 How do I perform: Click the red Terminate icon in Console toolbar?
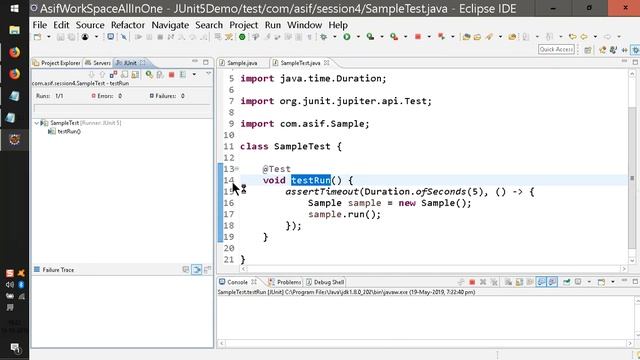[472, 282]
